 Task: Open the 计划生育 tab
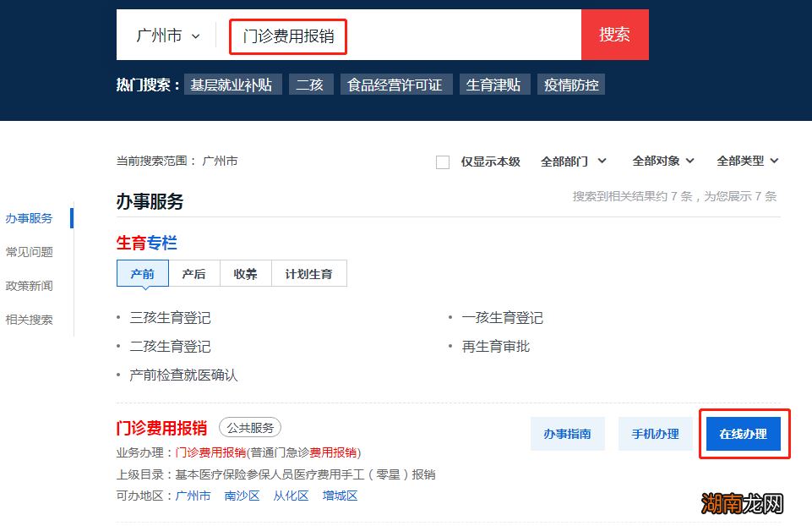pyautogui.click(x=309, y=272)
